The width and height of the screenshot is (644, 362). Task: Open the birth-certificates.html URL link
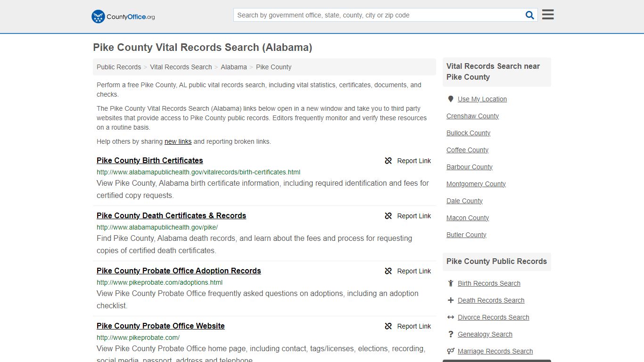pyautogui.click(x=198, y=172)
